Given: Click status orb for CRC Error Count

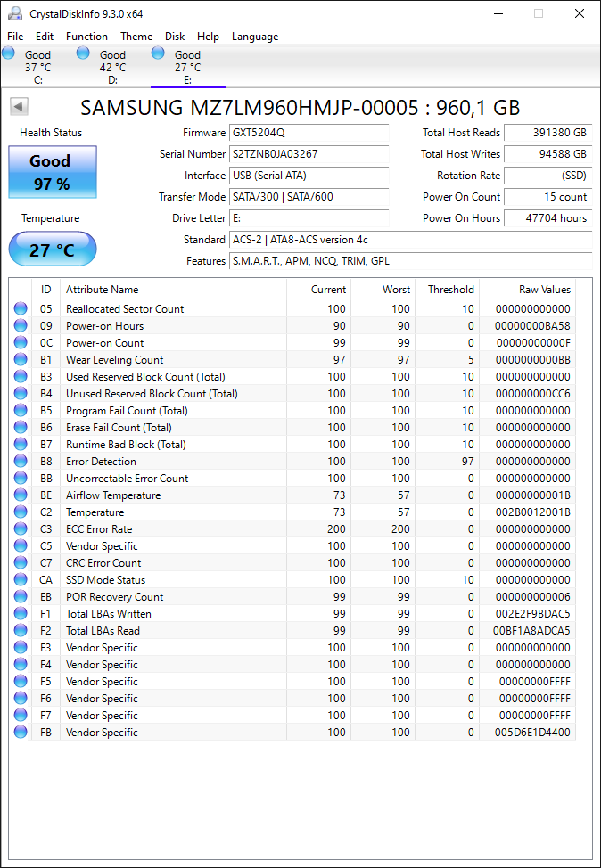Looking at the screenshot, I should click(x=21, y=562).
